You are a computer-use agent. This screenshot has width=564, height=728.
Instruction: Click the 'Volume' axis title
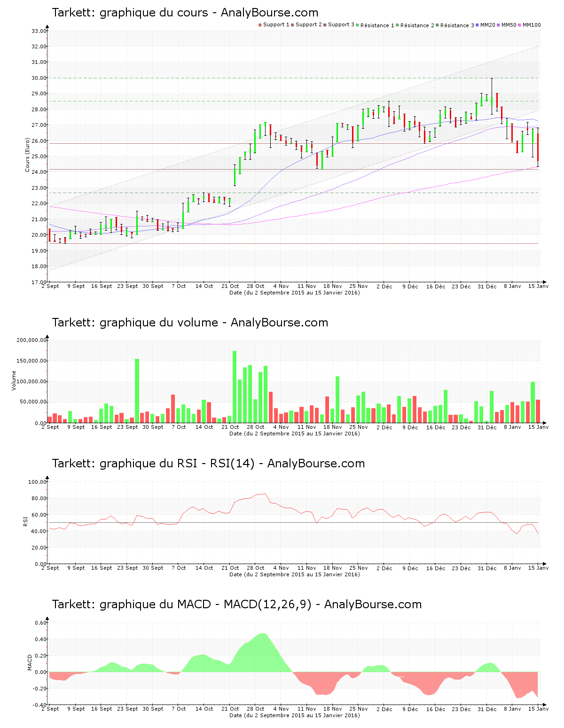[x=14, y=380]
